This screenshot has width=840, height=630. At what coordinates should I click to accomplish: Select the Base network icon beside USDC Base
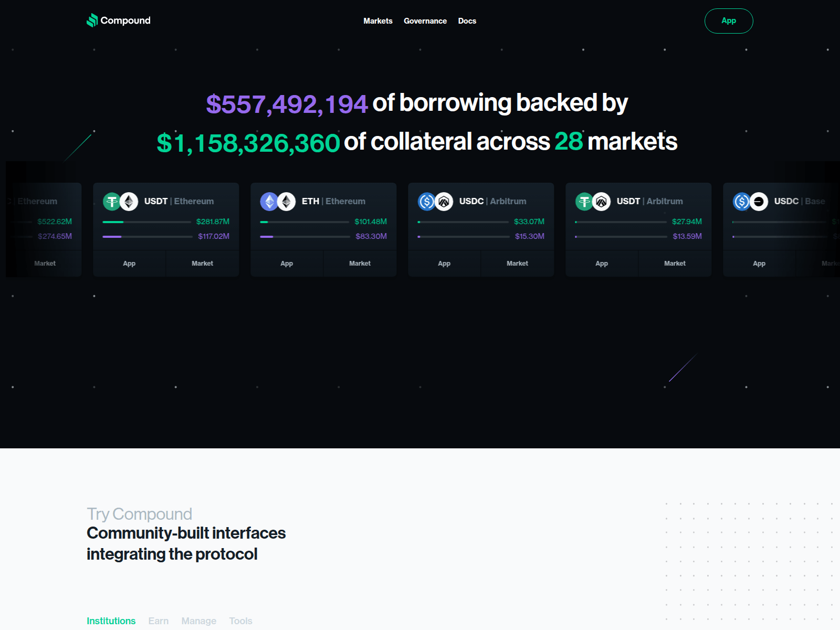click(x=758, y=201)
